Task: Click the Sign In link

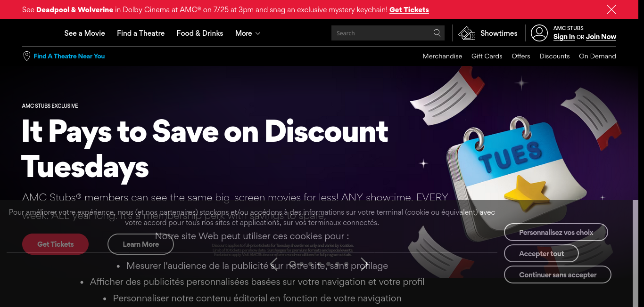Action: [x=564, y=37]
